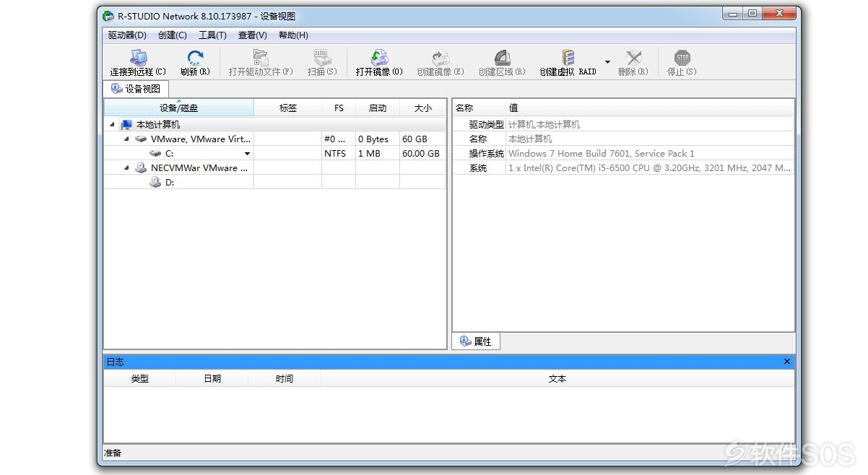Image resolution: width=868 pixels, height=475 pixels.
Task: Select the 操作系统 property row
Action: (x=623, y=154)
